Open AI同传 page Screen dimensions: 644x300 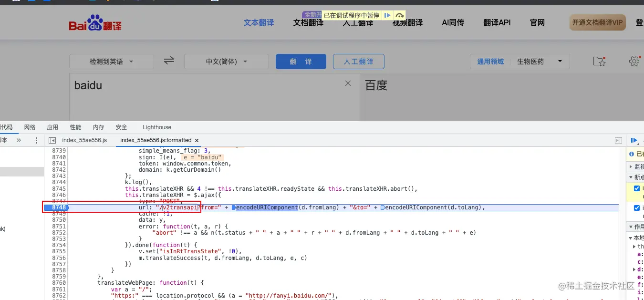coord(453,22)
